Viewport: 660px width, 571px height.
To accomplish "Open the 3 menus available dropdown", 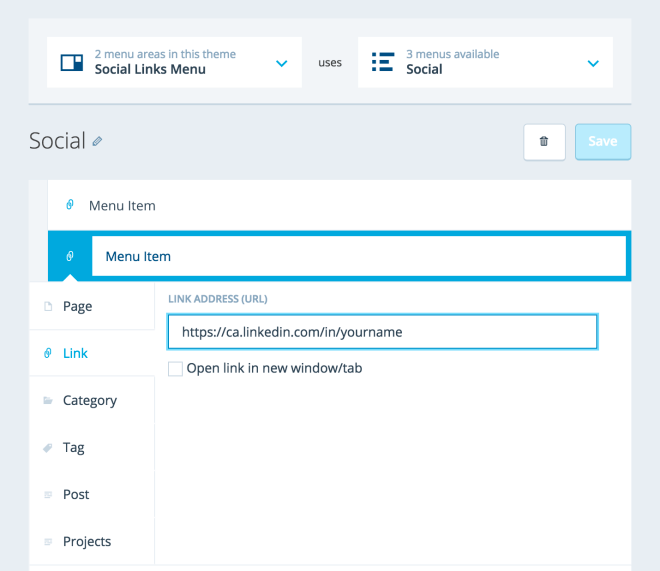I will pos(592,63).
